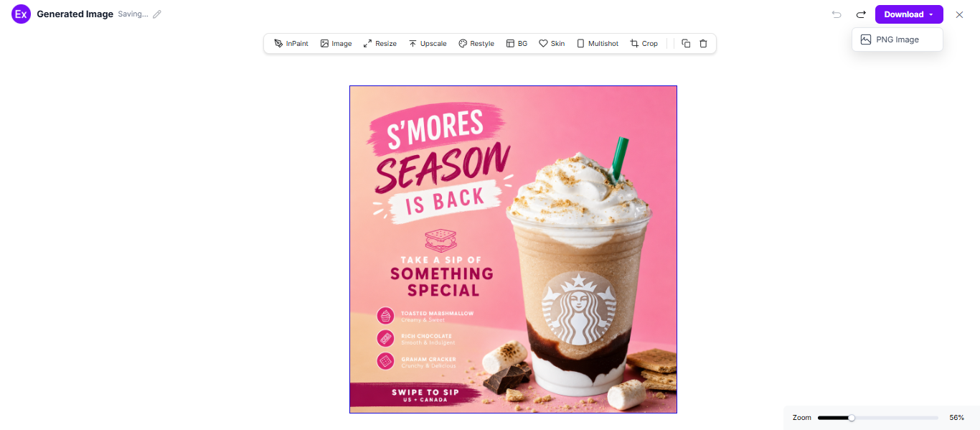Click the 56% zoom value
The width and height of the screenshot is (980, 430).
[x=956, y=418]
